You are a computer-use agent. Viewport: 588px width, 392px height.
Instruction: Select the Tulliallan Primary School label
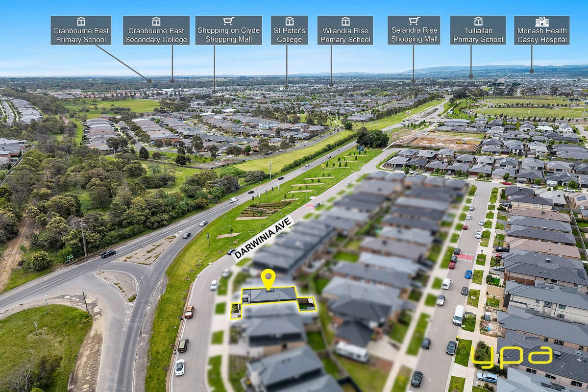click(x=477, y=33)
